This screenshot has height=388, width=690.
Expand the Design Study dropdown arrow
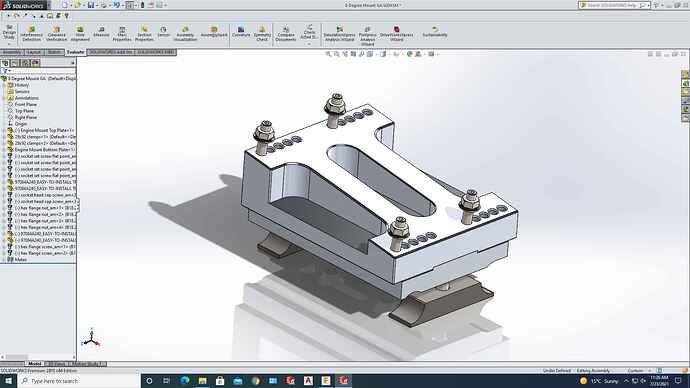tap(9, 44)
